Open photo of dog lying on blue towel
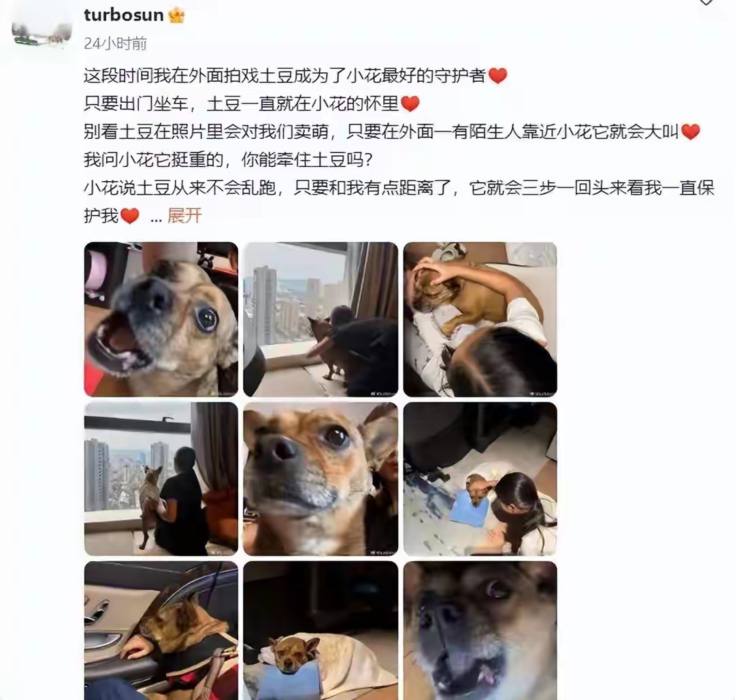This screenshot has height=700, width=735. (x=480, y=479)
